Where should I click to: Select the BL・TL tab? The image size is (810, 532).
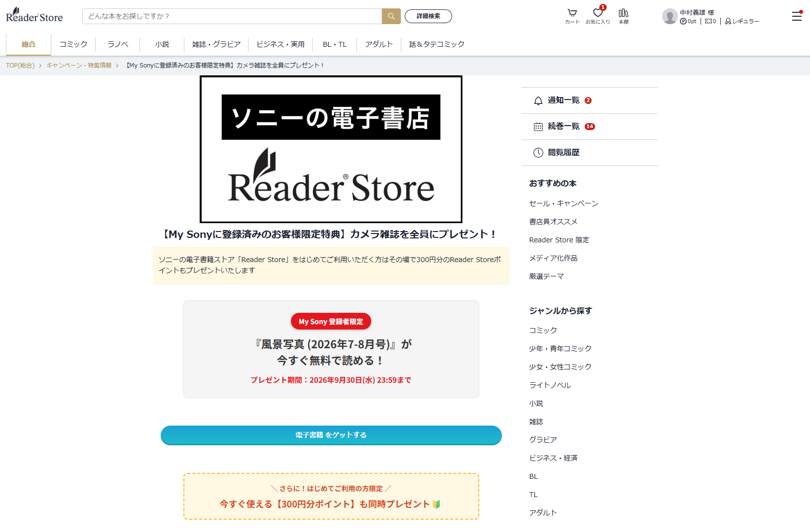click(x=335, y=44)
